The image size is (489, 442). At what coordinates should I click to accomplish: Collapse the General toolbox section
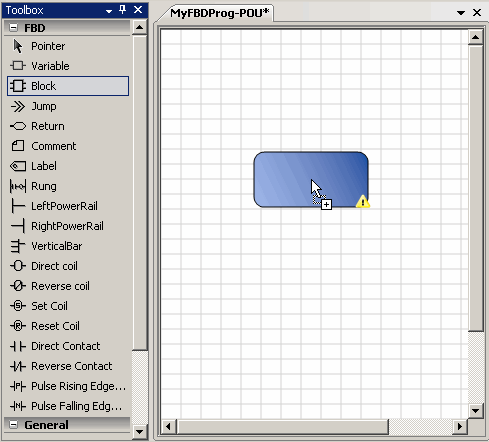coord(13,424)
